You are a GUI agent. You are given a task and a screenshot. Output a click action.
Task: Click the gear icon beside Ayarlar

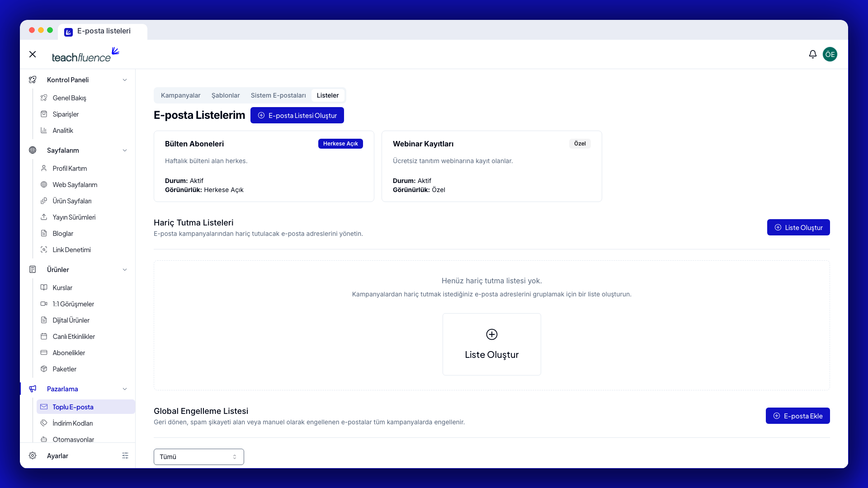tap(33, 456)
